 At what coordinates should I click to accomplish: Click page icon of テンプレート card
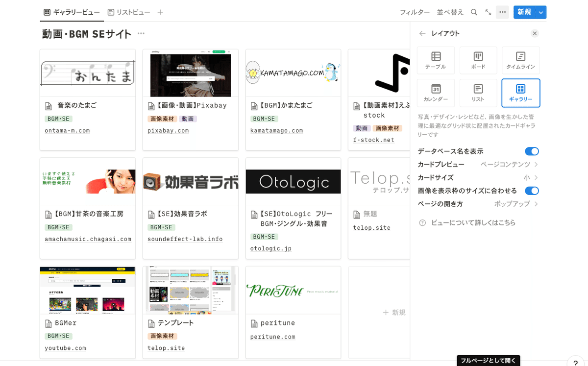pos(151,323)
